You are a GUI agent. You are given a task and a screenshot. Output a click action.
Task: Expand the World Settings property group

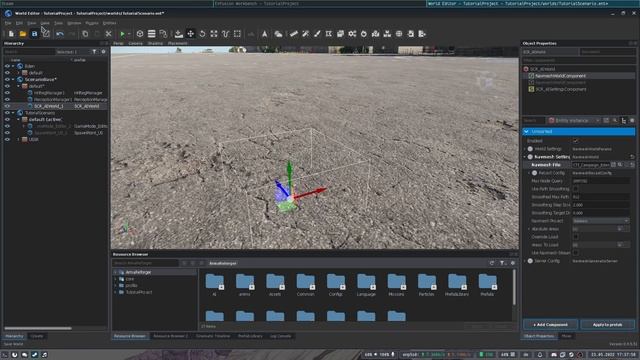tap(525, 149)
